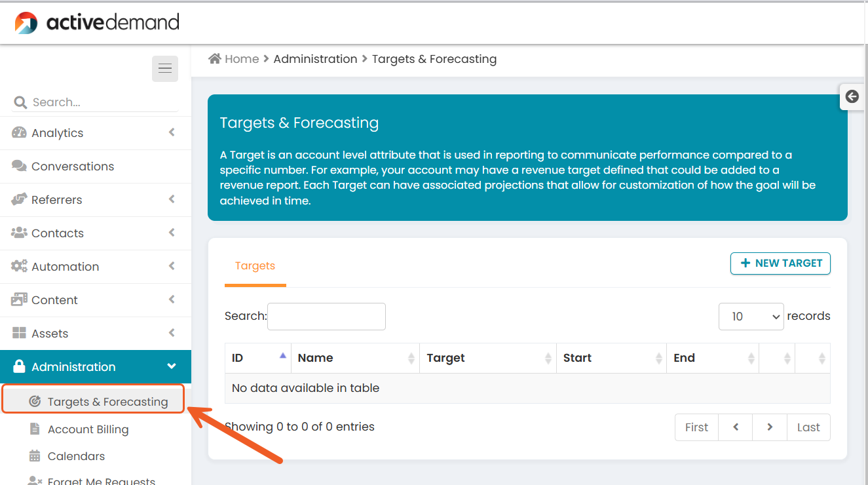Click the Analytics gauge icon
This screenshot has width=868, height=485.
(x=19, y=132)
